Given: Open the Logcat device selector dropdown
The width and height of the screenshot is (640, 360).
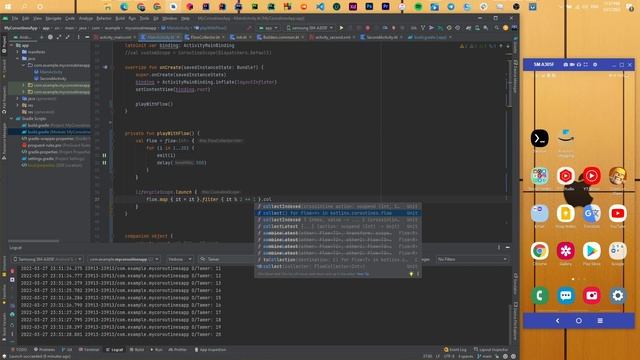Looking at the screenshot, I should tap(47, 259).
